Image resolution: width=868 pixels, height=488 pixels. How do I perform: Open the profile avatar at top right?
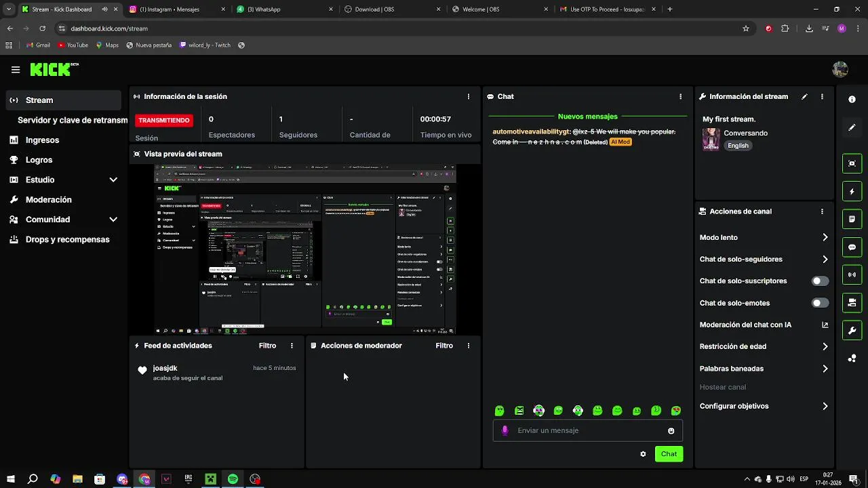click(x=840, y=69)
